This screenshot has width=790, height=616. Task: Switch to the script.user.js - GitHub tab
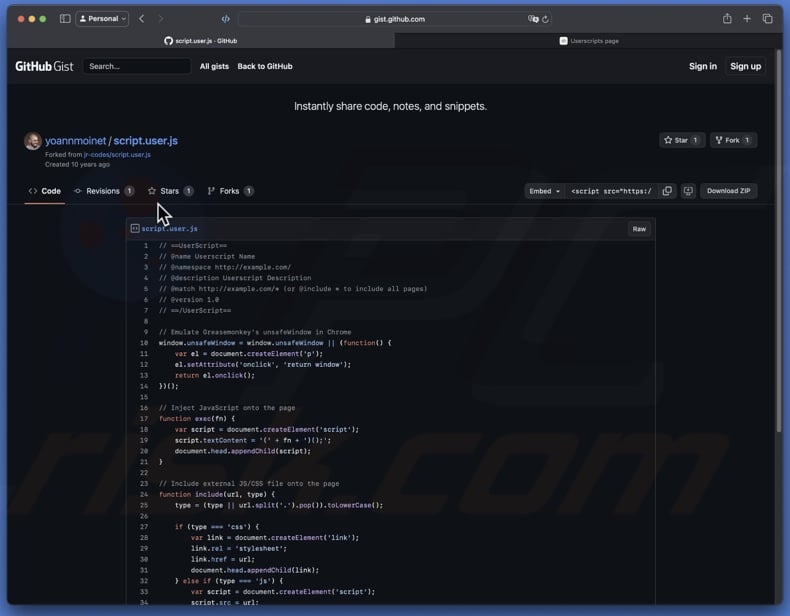click(201, 41)
